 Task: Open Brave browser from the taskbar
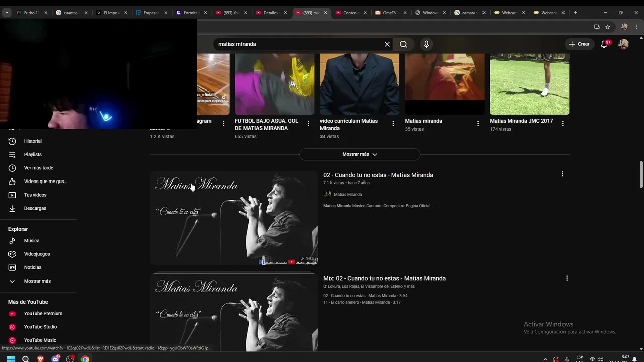[x=40, y=359]
